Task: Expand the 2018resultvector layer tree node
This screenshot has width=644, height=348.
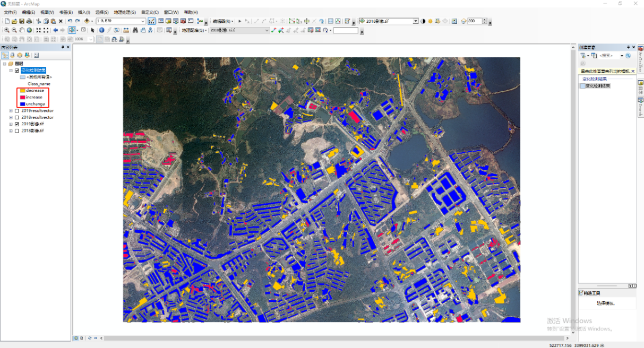Action: click(x=11, y=117)
